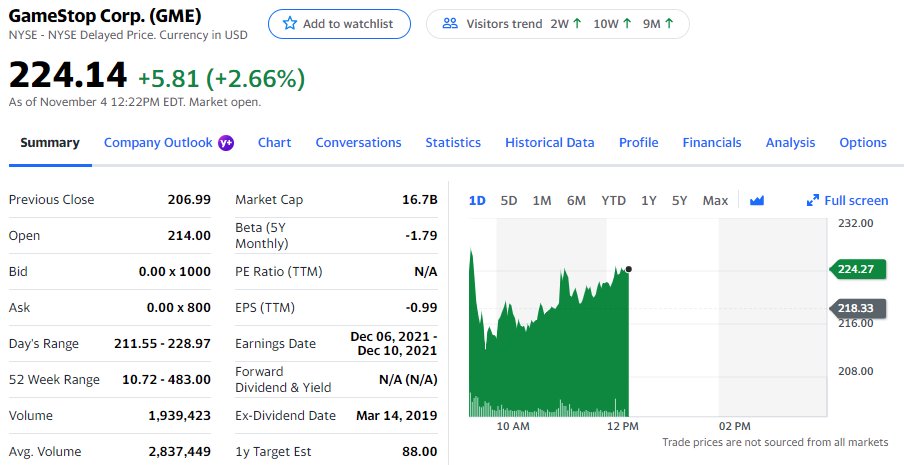This screenshot has width=904, height=465.
Task: Click the current price 224.14
Action: pyautogui.click(x=67, y=75)
